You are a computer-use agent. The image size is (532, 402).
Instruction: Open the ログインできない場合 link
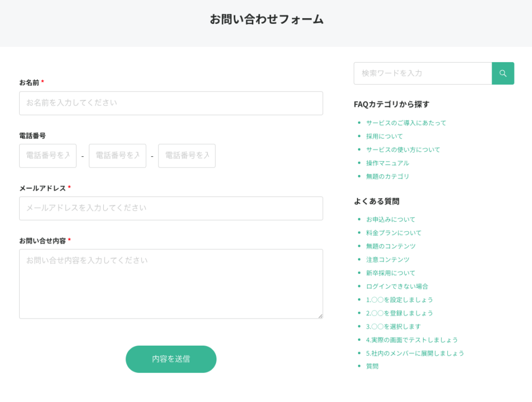click(397, 286)
